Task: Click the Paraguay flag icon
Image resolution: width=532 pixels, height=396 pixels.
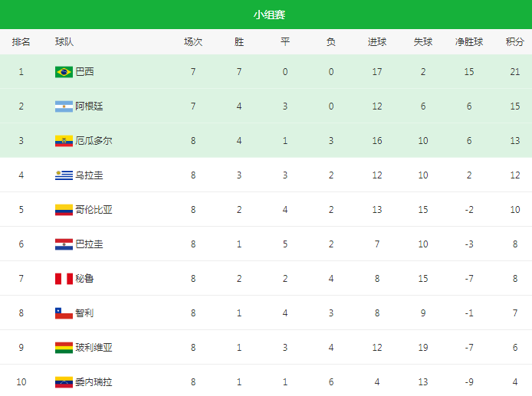Action: coord(64,244)
